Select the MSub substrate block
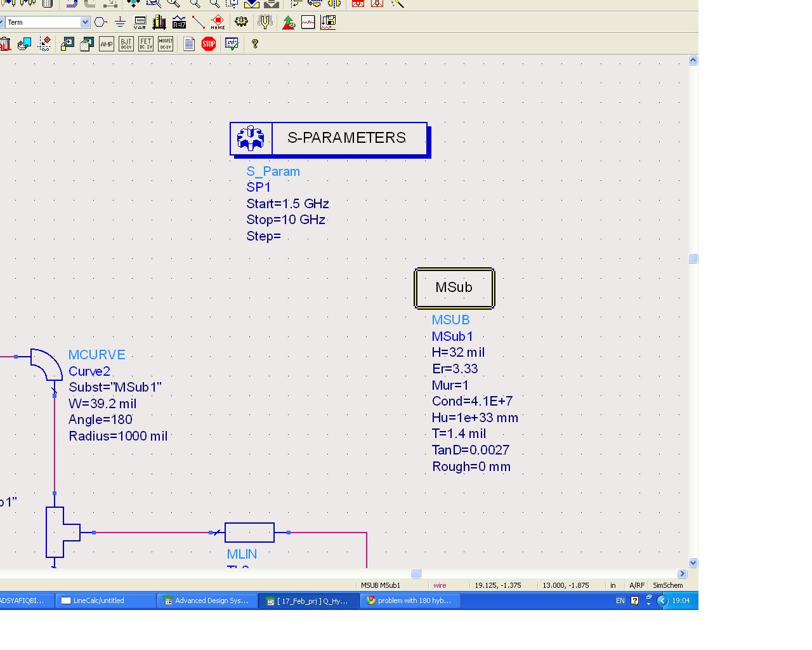 tap(454, 288)
